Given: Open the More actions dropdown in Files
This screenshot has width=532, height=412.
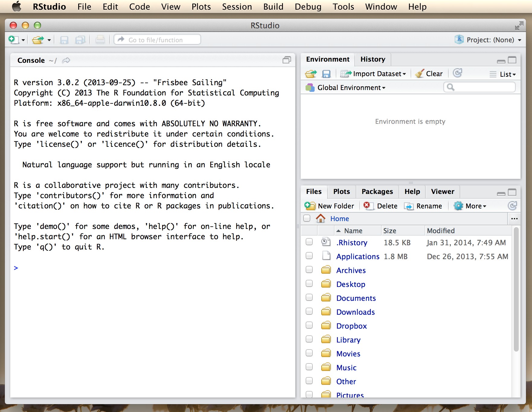Looking at the screenshot, I should coord(471,206).
